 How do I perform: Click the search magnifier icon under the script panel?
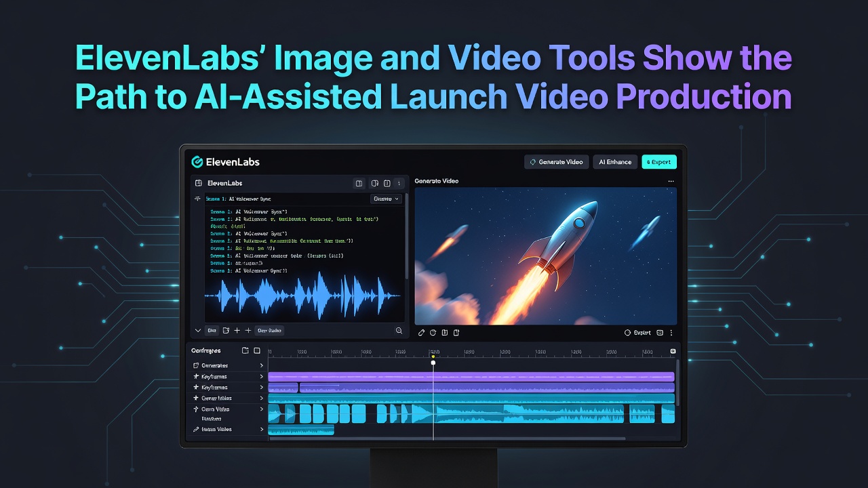coord(399,331)
